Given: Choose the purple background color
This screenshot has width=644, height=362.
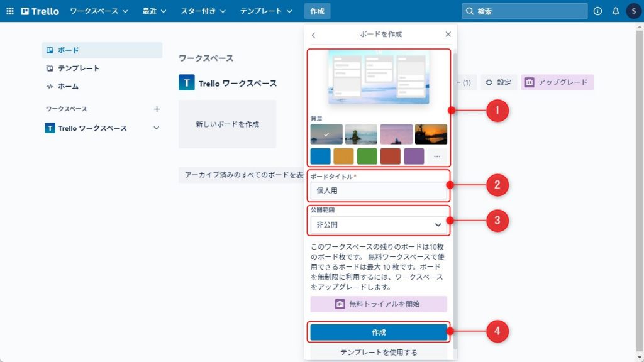Looking at the screenshot, I should click(x=414, y=156).
